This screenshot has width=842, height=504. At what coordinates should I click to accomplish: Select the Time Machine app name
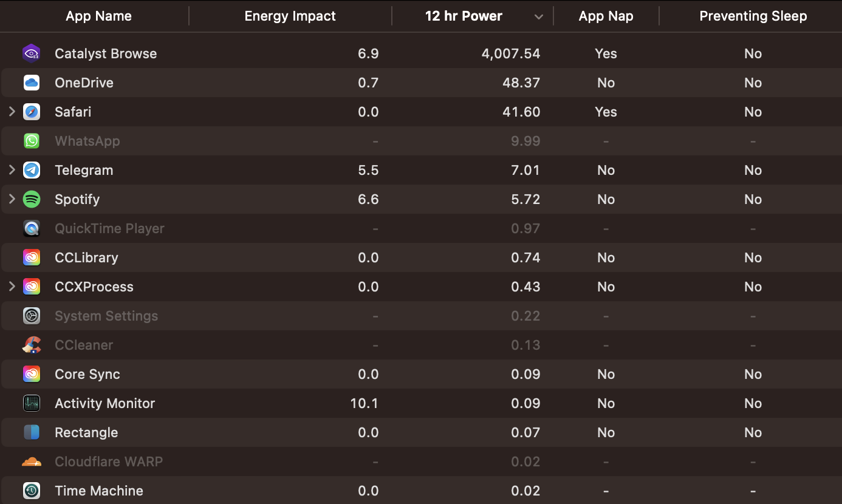tap(99, 491)
